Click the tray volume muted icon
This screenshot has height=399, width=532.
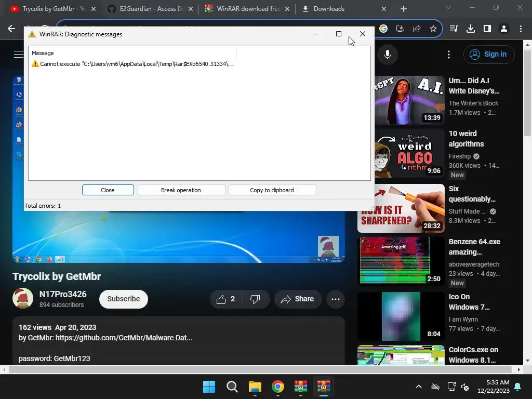pyautogui.click(x=465, y=387)
